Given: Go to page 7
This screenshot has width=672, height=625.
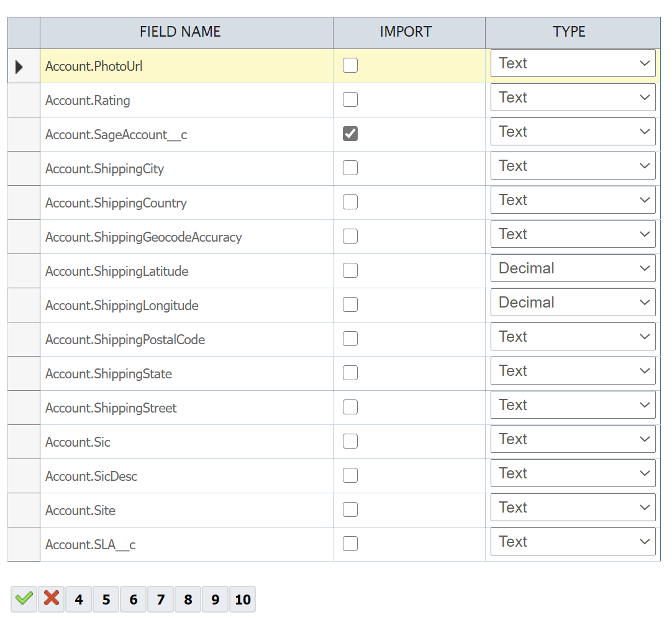Looking at the screenshot, I should coord(161,600).
